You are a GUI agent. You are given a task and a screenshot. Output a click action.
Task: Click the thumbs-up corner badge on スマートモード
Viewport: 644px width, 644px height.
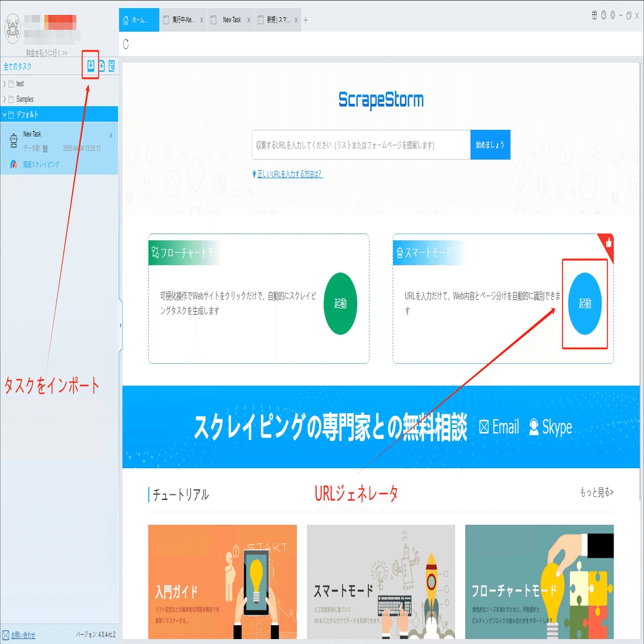pos(607,243)
